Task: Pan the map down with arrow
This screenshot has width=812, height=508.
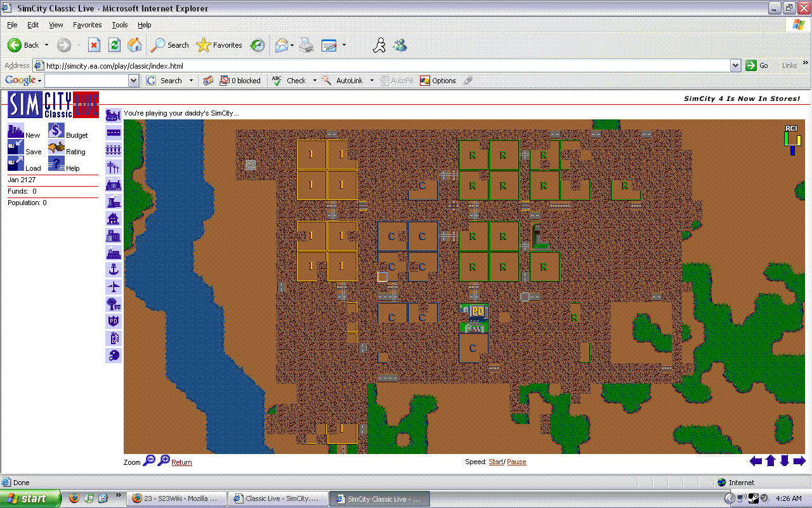Action: (784, 461)
